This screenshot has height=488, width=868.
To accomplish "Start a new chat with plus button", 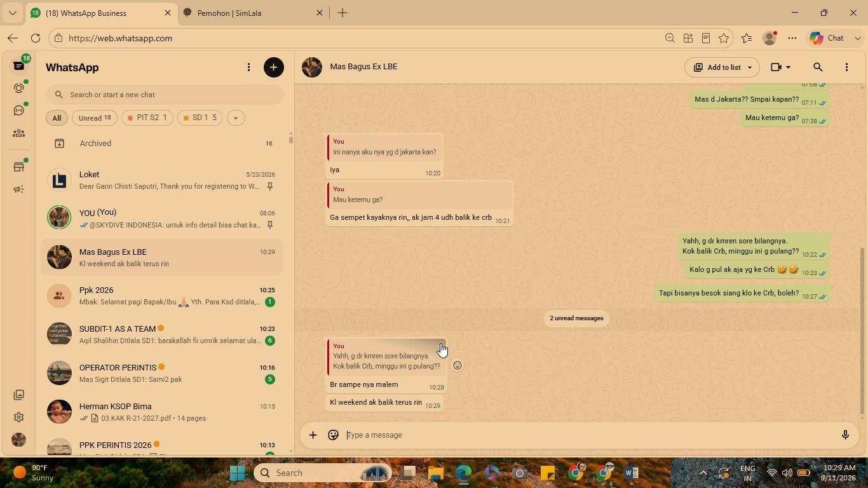I will tap(274, 67).
